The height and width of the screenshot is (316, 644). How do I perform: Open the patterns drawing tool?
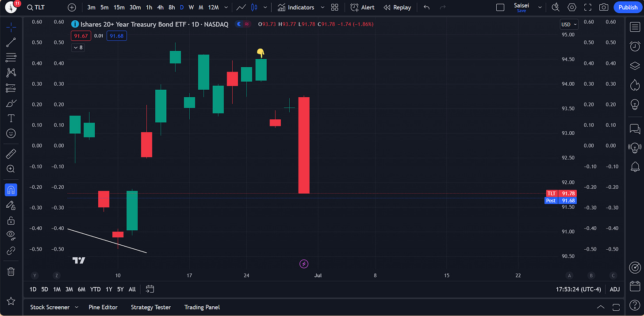tap(11, 72)
